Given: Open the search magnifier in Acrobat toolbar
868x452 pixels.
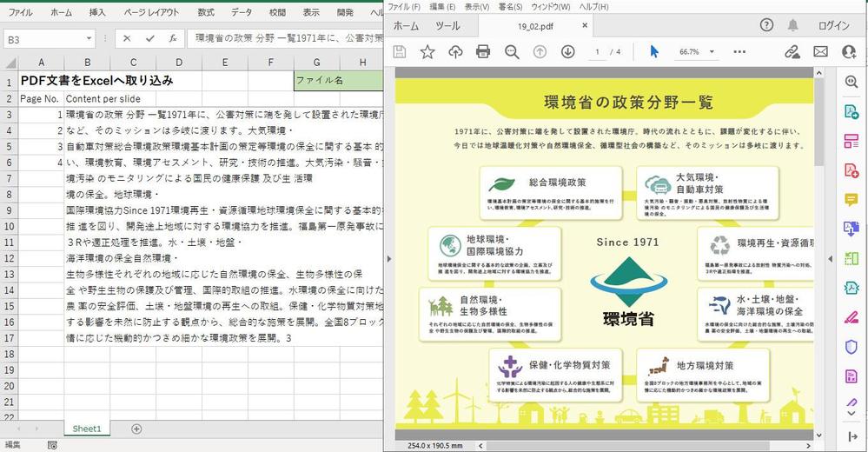Looking at the screenshot, I should click(512, 52).
